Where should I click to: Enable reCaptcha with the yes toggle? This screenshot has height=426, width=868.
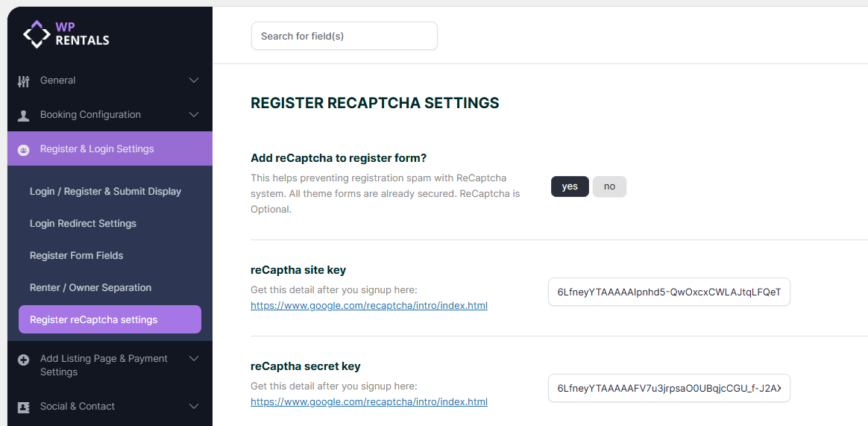(570, 187)
